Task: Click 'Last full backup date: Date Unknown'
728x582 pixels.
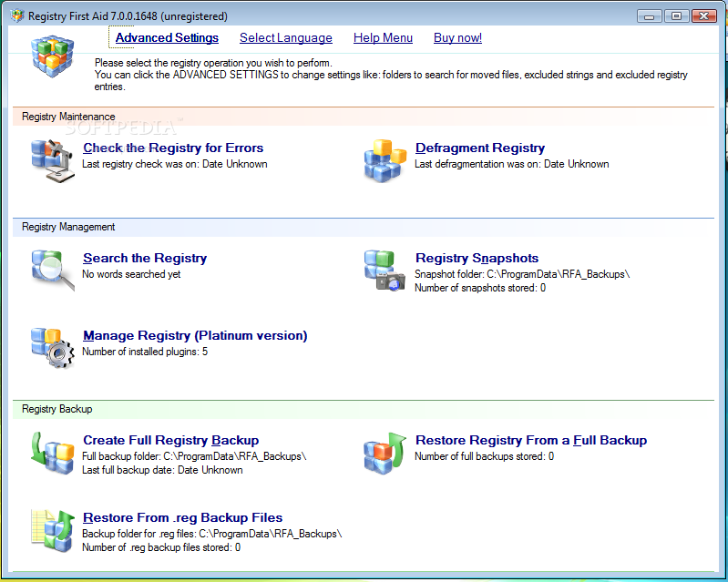Action: pos(162,470)
